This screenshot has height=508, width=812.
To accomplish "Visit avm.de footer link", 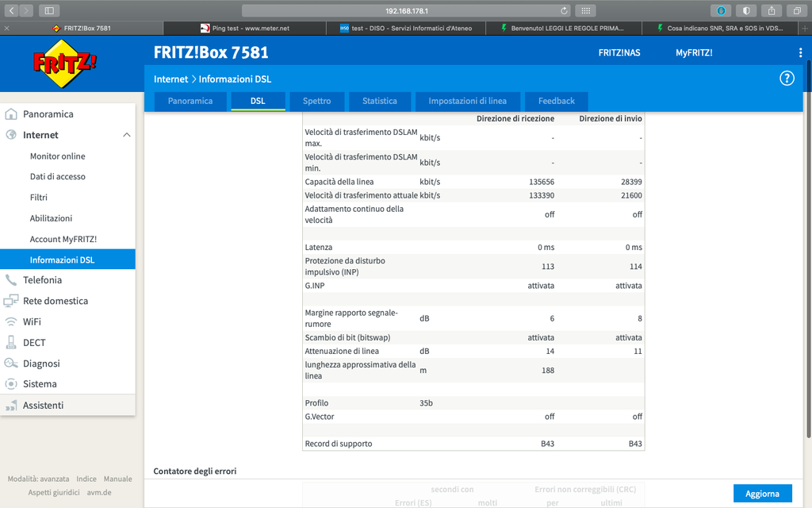I will pyautogui.click(x=99, y=492).
